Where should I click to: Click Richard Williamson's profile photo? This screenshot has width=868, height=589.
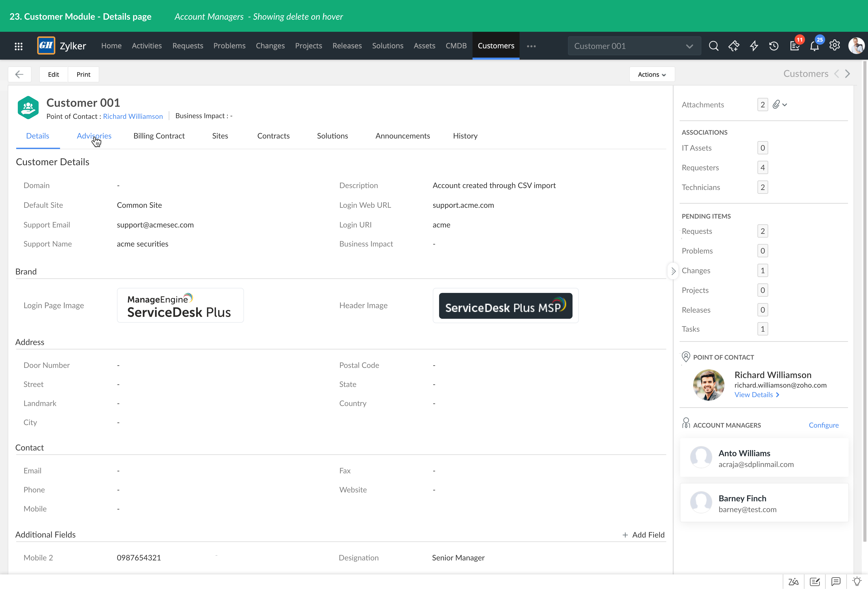pos(709,385)
